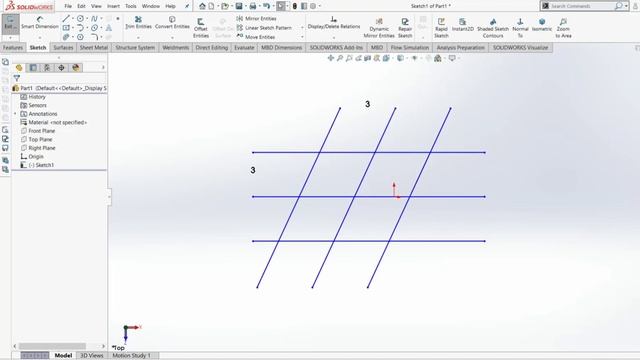This screenshot has width=640, height=360.
Task: Click Zoom to Area tool
Action: (x=563, y=28)
